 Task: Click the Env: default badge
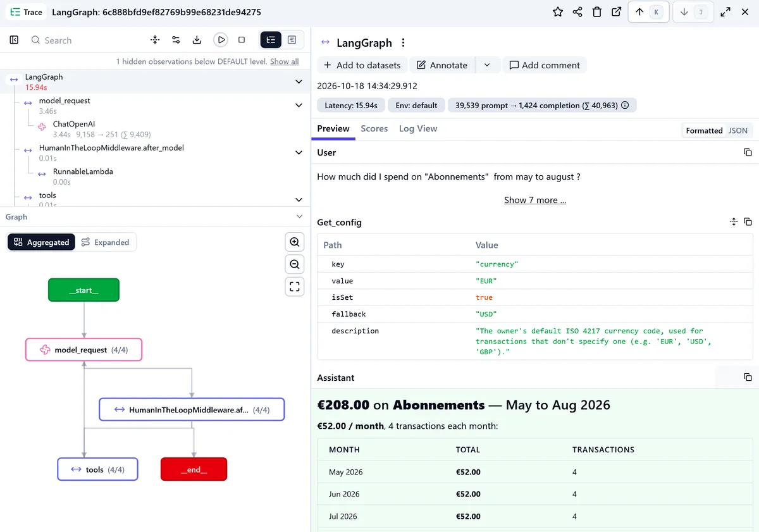click(x=416, y=106)
